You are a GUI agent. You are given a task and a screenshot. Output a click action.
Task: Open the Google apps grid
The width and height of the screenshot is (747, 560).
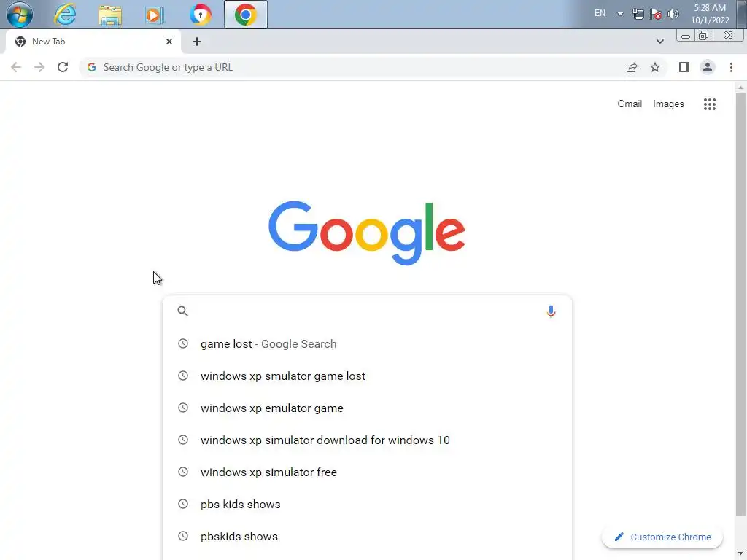(709, 104)
